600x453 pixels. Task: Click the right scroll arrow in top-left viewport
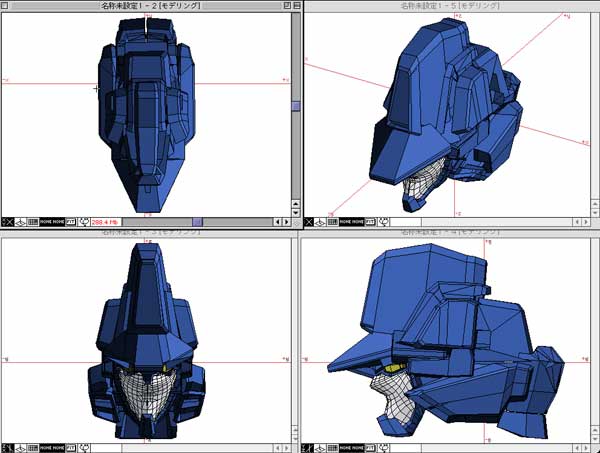pos(286,221)
